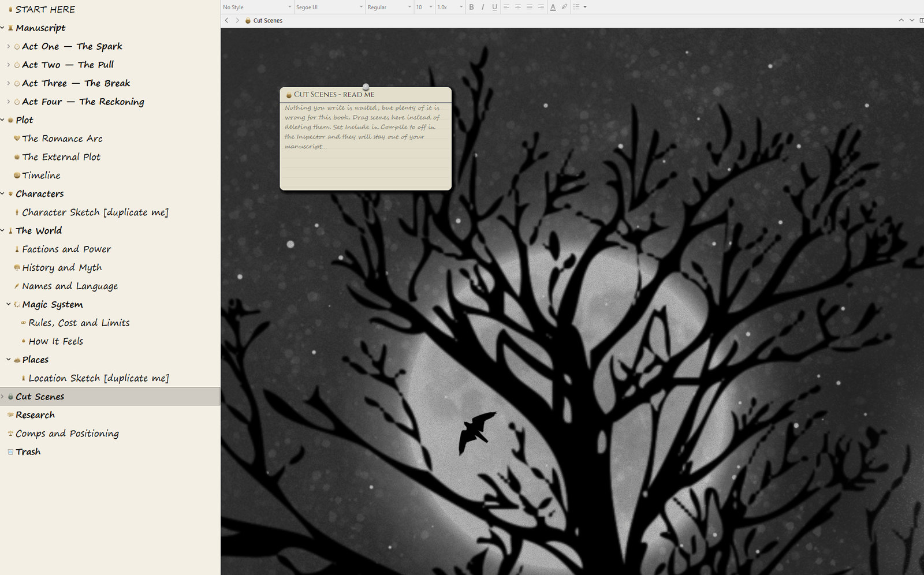Select the CUT SCENES - READ ME index card
Image resolution: width=924 pixels, height=575 pixels.
366,139
